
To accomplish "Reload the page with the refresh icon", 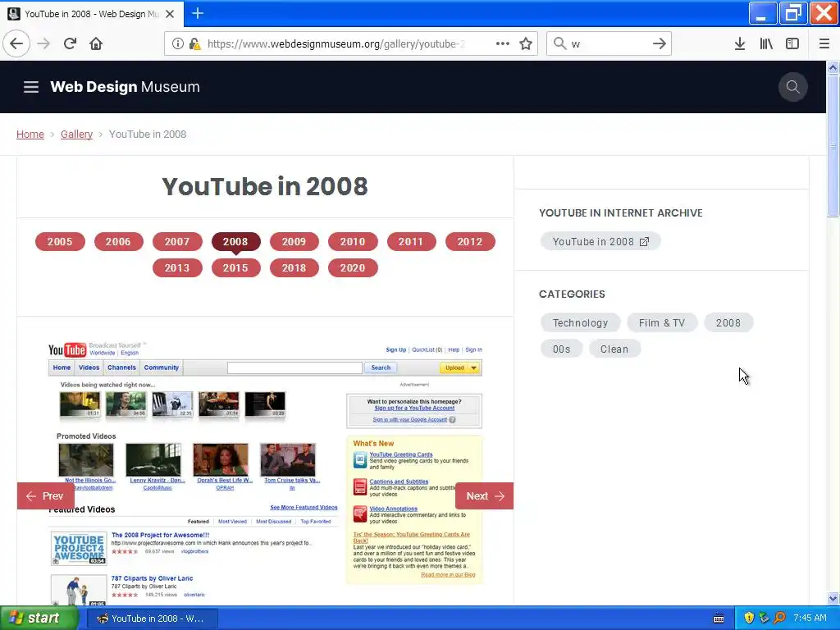I will 70,43.
